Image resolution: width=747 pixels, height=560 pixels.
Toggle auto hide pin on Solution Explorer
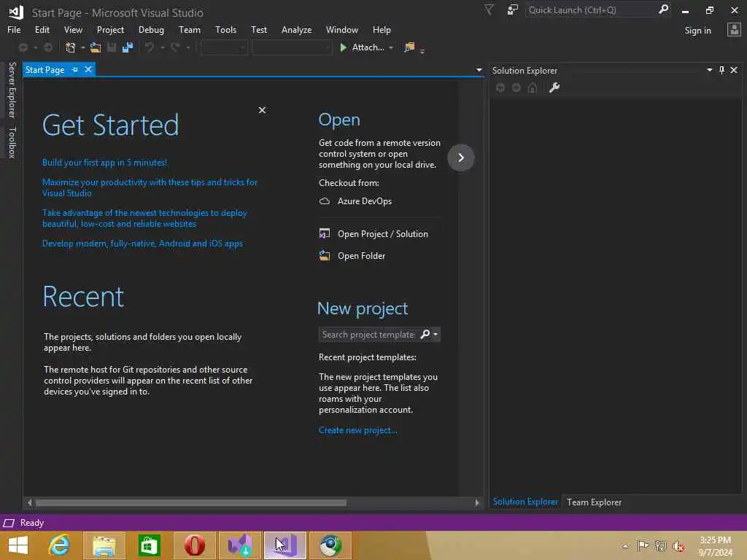coord(721,70)
